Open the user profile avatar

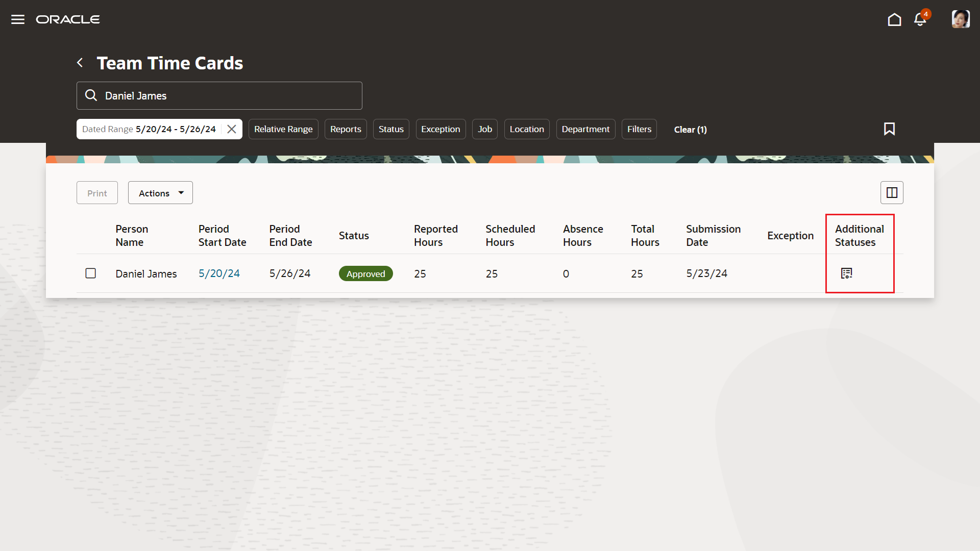pos(960,19)
